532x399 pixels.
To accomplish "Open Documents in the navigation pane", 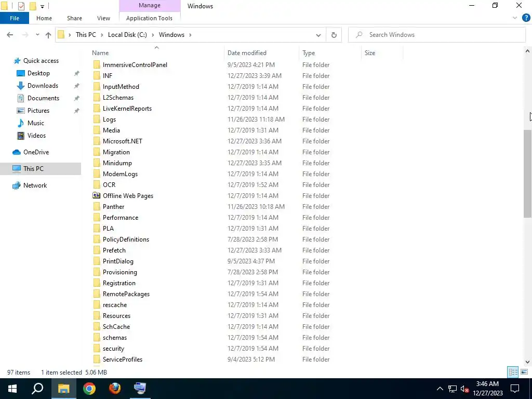I will point(43,98).
